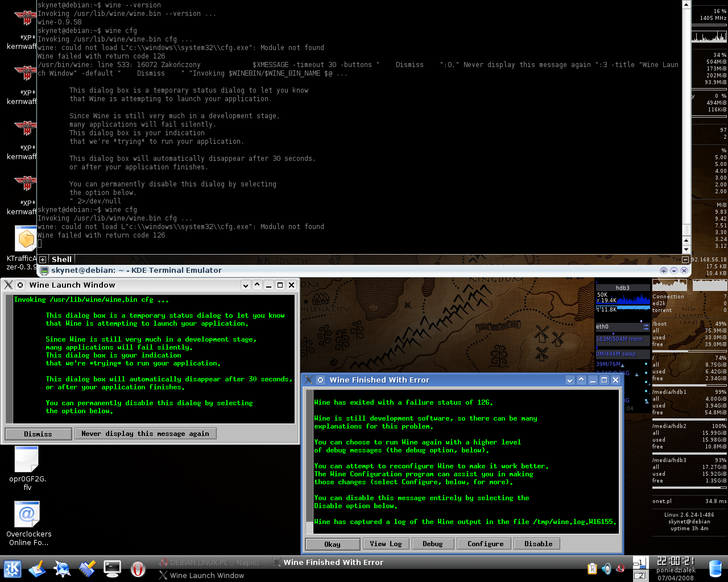The image size is (728, 582).
Task: Select the opr0GF2G.flv desktop file
Action: coord(27,468)
